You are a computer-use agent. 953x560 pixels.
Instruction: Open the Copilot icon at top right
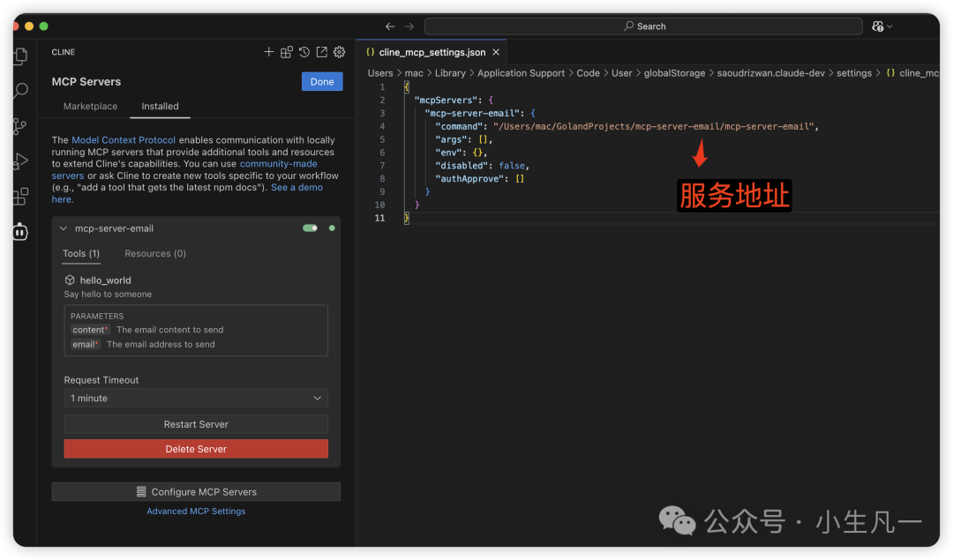(878, 26)
